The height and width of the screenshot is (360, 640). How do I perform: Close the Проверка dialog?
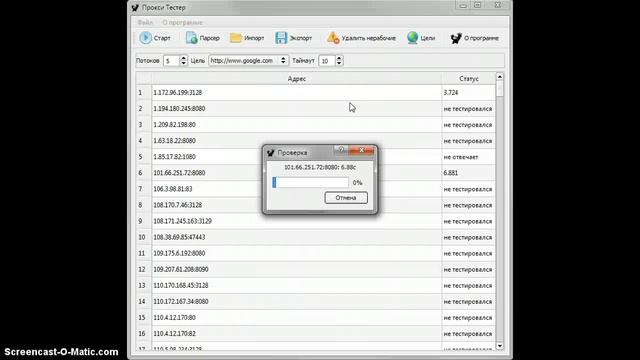[362, 150]
